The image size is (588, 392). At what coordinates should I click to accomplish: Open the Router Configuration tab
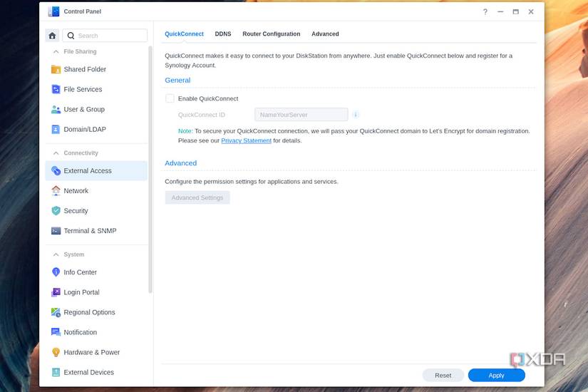[x=271, y=33]
